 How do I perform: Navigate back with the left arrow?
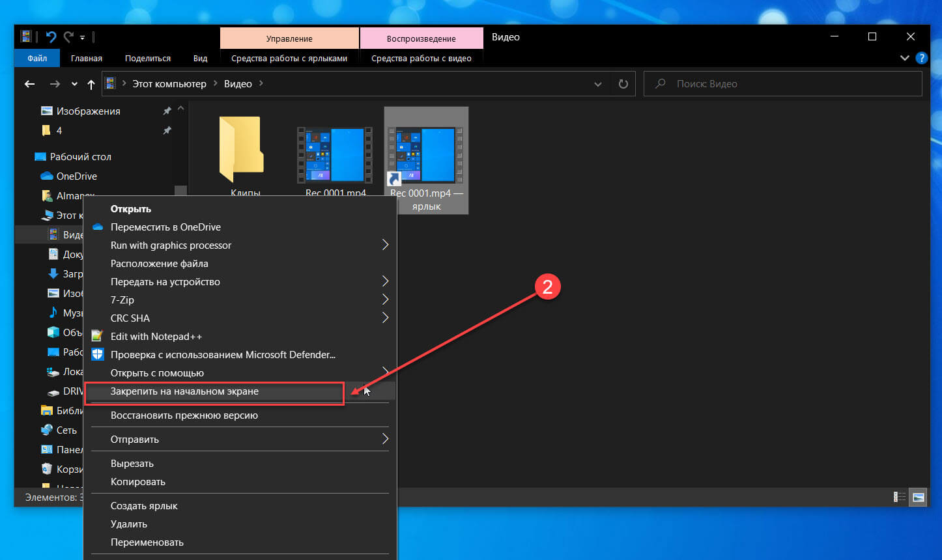(x=29, y=84)
